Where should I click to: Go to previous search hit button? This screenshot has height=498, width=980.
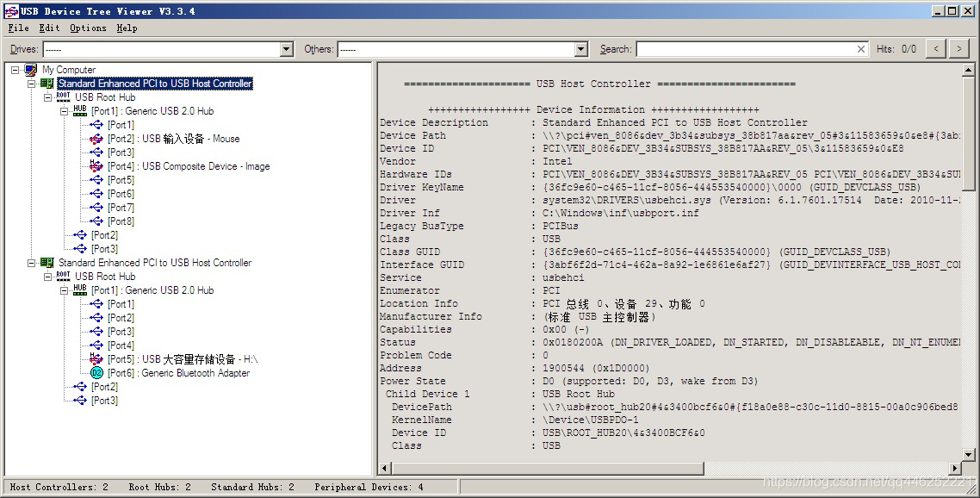point(936,49)
